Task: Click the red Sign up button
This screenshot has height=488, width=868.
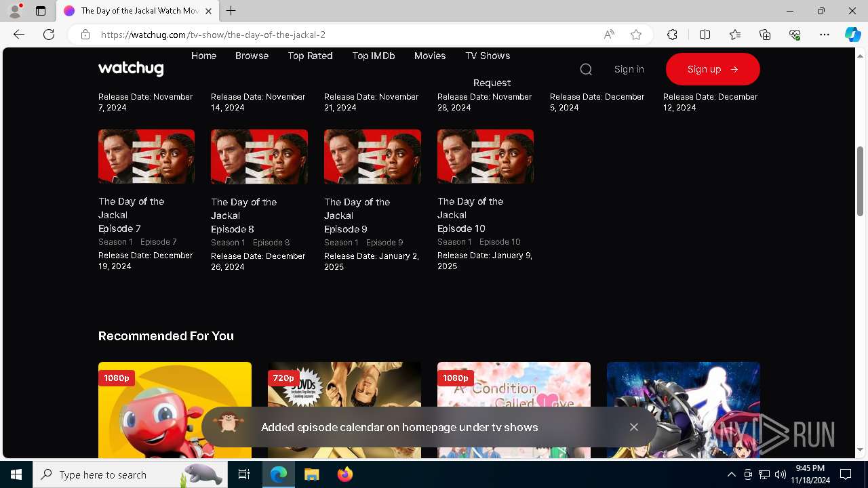Action: (x=713, y=69)
